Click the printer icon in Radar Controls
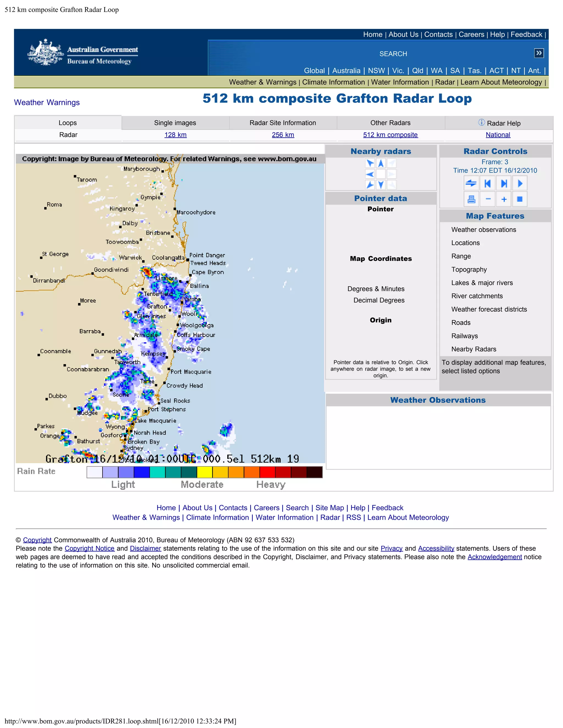 coord(471,199)
